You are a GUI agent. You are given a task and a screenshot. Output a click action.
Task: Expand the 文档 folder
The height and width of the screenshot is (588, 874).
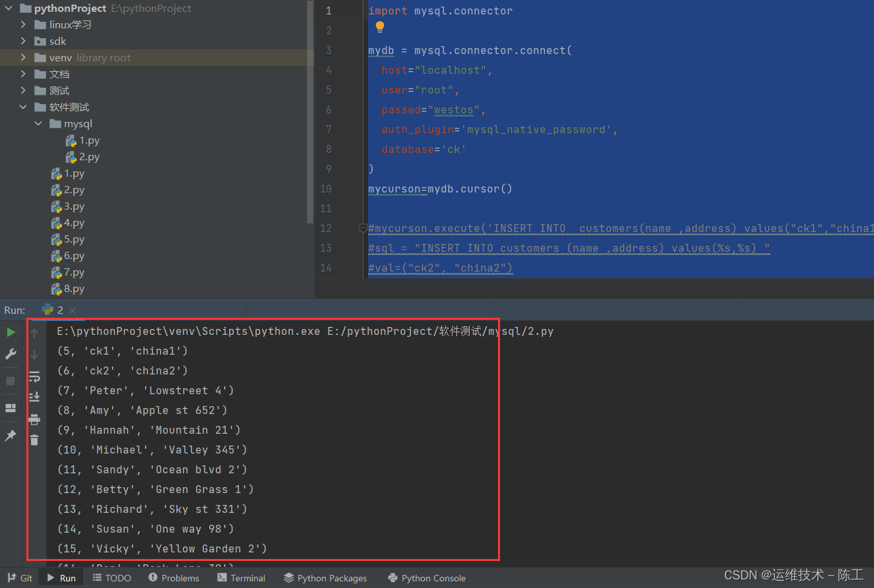24,74
